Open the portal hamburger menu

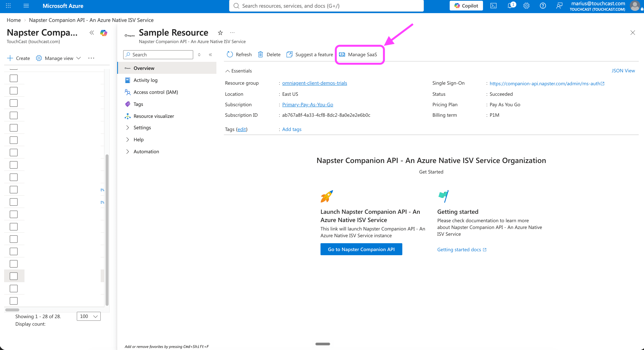click(26, 5)
